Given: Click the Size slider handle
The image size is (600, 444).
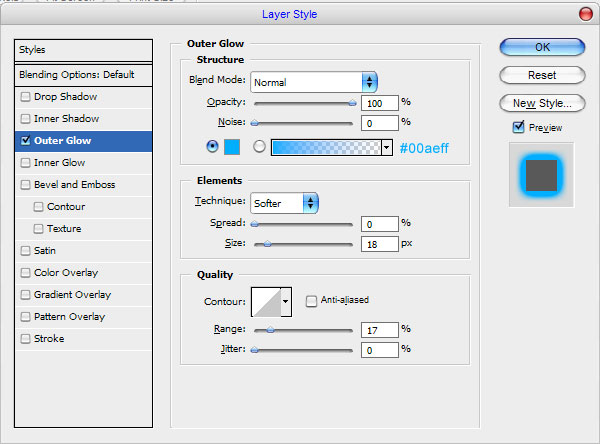Looking at the screenshot, I should pos(267,244).
